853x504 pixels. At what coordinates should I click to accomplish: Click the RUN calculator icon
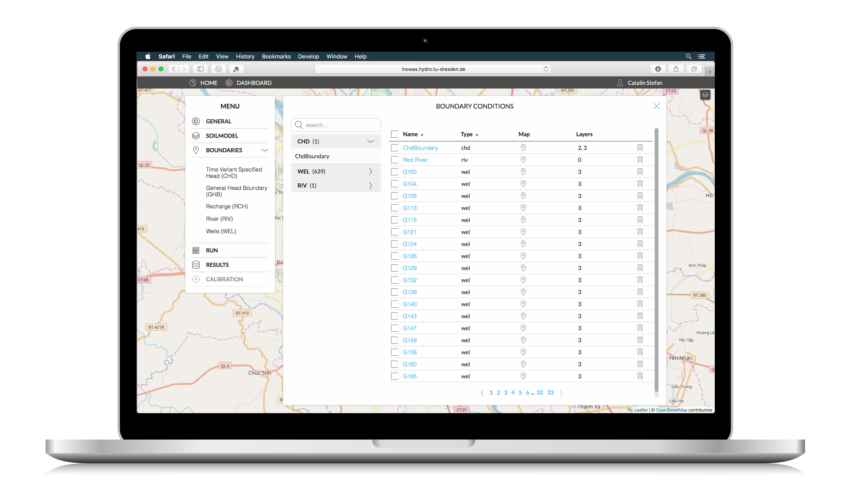click(196, 251)
